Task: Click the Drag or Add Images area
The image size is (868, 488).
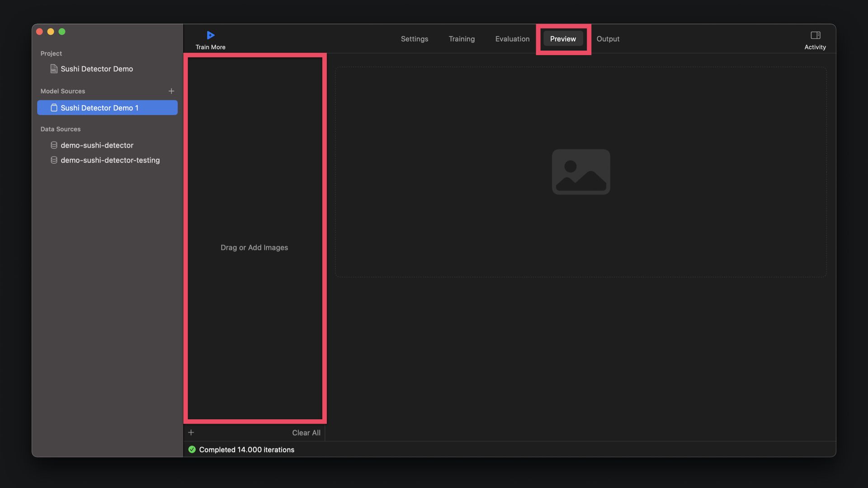Action: [254, 247]
